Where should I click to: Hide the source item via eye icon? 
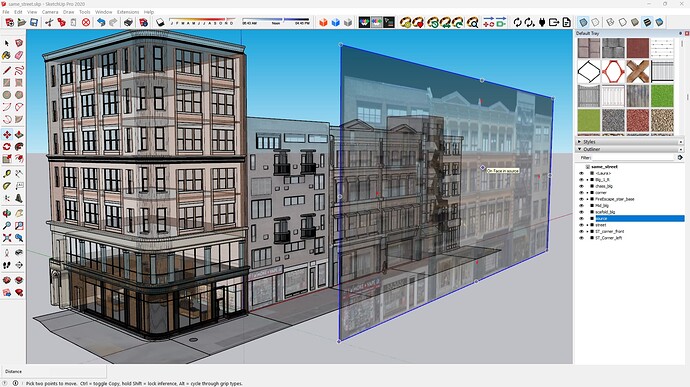coord(581,218)
